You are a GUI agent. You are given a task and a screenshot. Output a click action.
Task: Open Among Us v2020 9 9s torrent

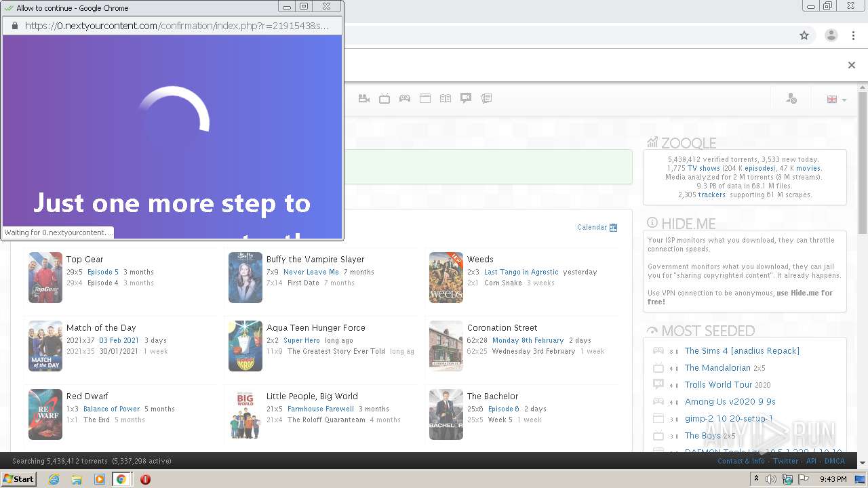click(x=730, y=402)
